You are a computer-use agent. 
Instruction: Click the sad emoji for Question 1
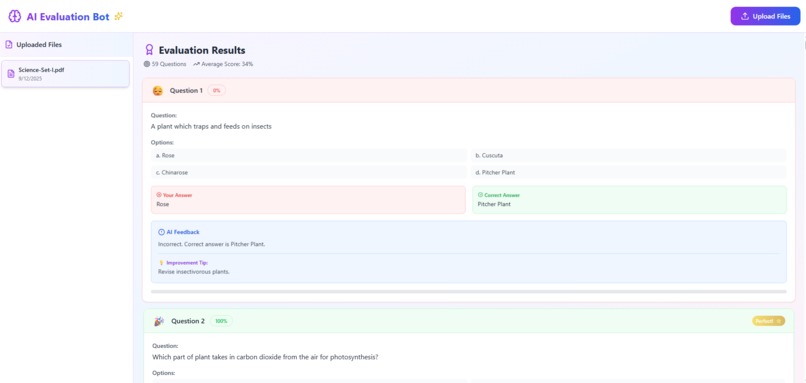pyautogui.click(x=158, y=91)
